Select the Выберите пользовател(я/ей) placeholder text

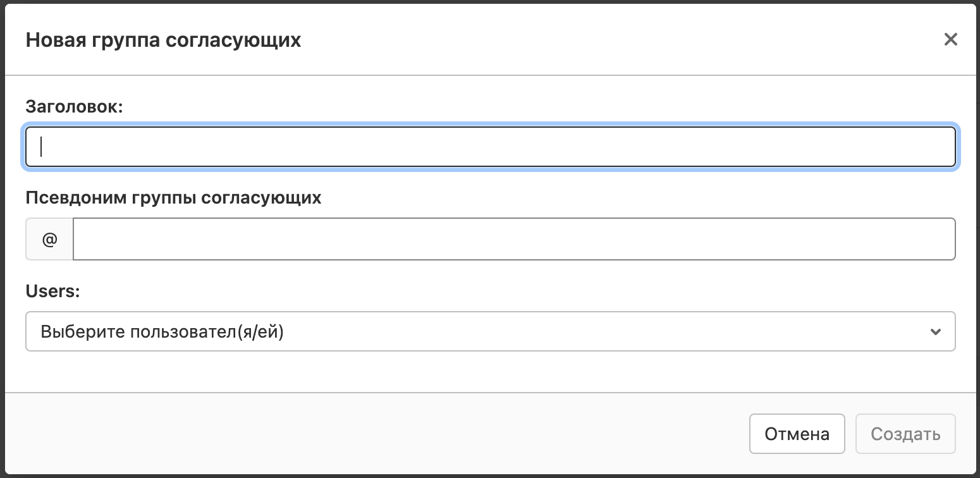tap(162, 331)
